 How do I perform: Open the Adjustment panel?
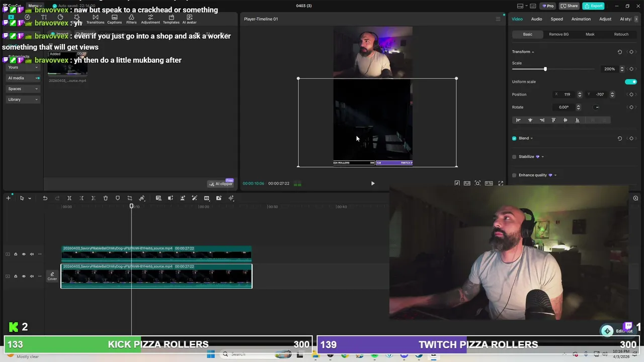click(x=150, y=19)
